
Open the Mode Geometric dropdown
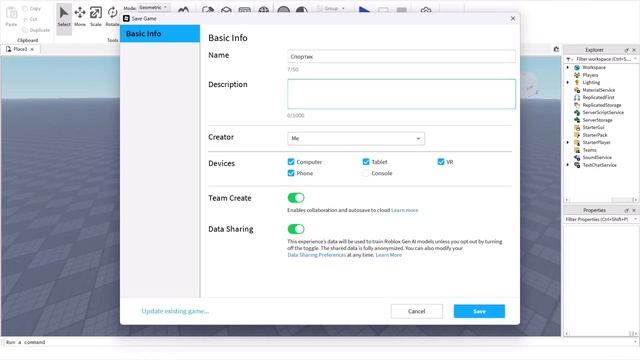(x=153, y=7)
